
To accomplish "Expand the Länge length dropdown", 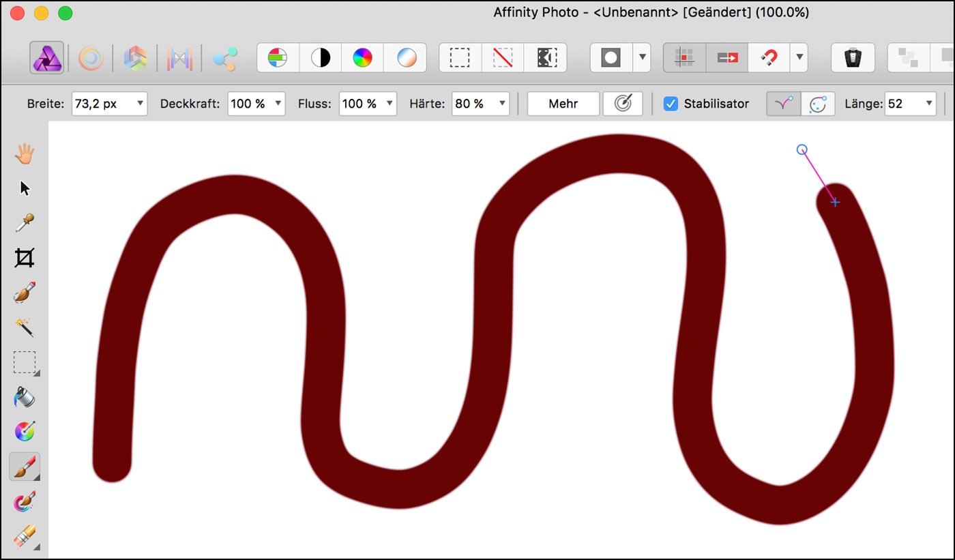I will [928, 104].
